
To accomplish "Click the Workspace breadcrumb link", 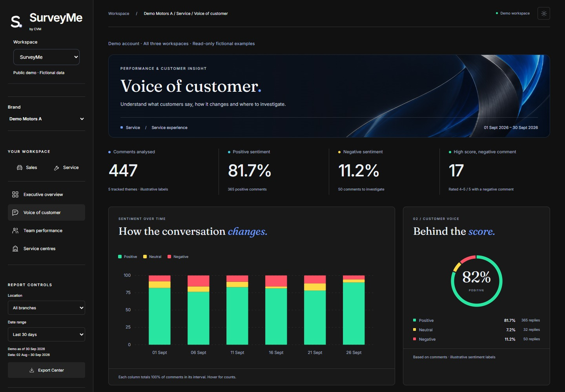I will coord(118,13).
